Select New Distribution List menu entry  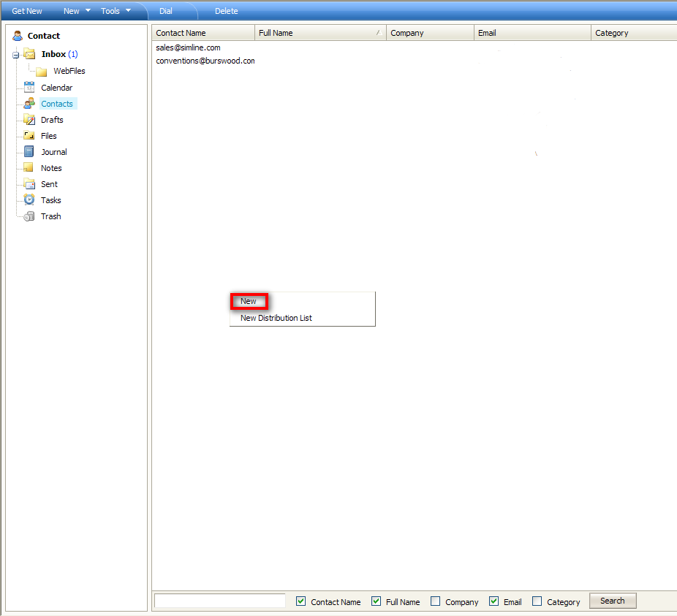click(x=276, y=318)
